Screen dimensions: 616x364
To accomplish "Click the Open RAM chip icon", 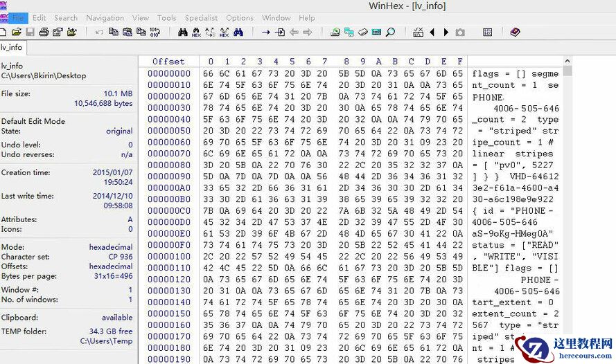I will [362, 32].
